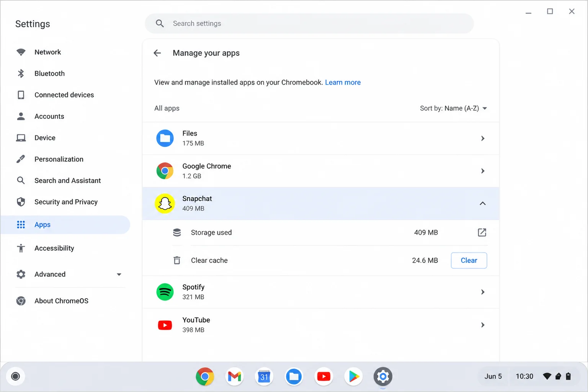Click the YouTube 398 MB size text
The height and width of the screenshot is (392, 588).
click(x=193, y=330)
